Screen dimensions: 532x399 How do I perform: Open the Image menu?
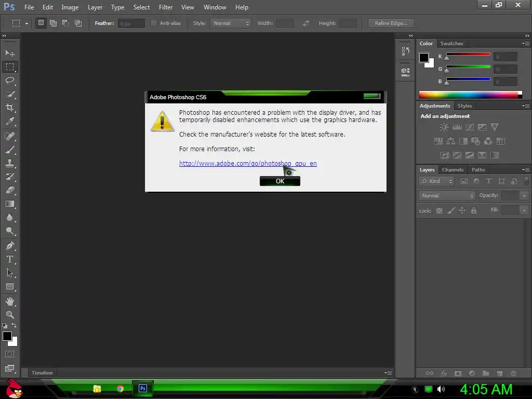[70, 7]
